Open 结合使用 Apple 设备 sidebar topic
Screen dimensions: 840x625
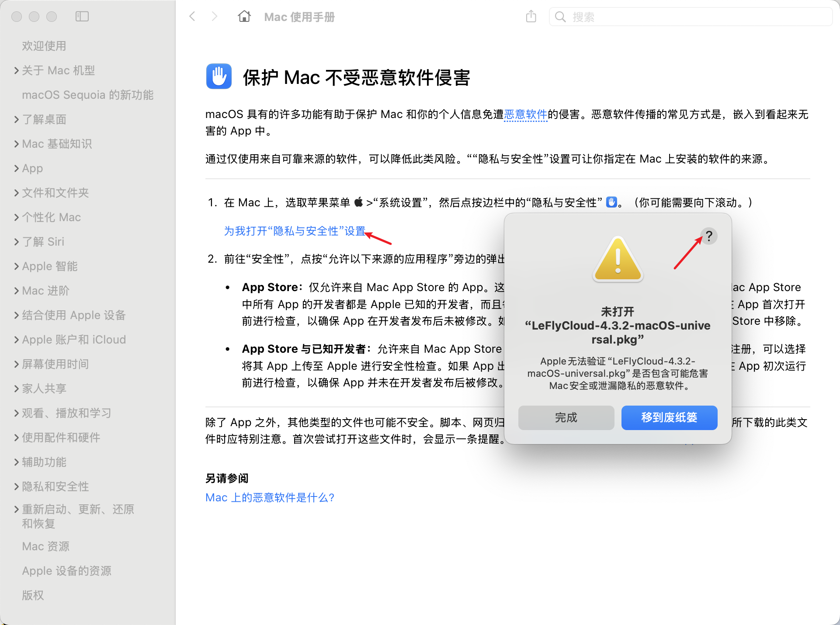pyautogui.click(x=74, y=315)
